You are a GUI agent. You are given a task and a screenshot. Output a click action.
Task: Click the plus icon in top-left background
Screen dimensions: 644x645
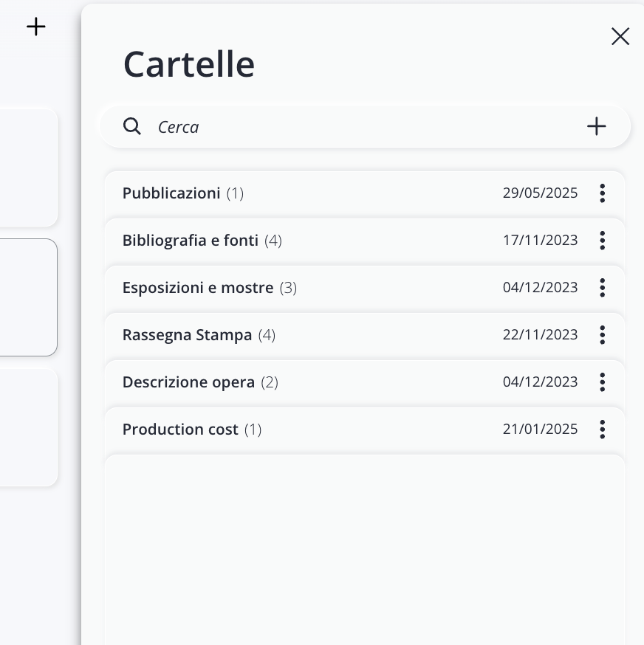click(x=36, y=27)
